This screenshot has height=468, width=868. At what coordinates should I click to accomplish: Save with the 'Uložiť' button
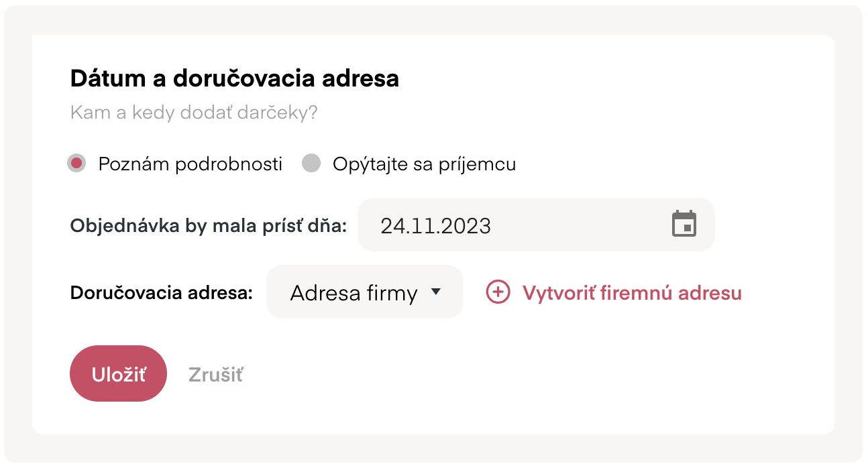[118, 373]
